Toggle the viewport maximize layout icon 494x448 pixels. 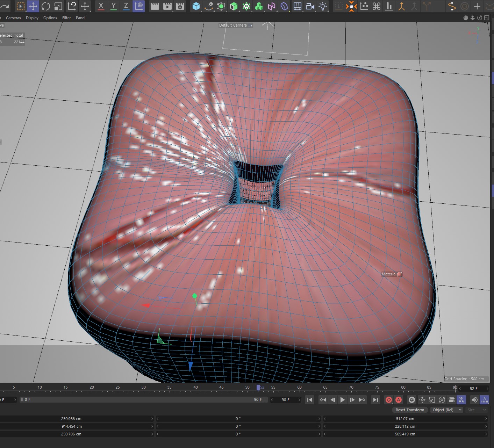tap(487, 18)
